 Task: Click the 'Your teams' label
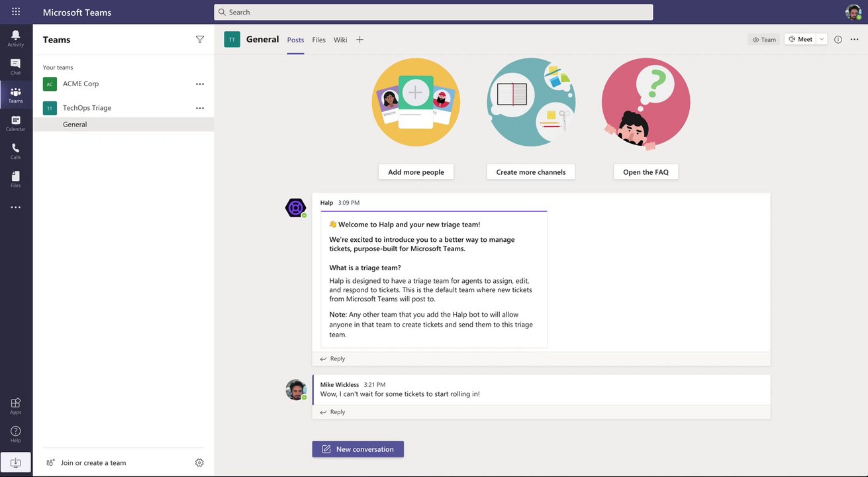click(58, 68)
